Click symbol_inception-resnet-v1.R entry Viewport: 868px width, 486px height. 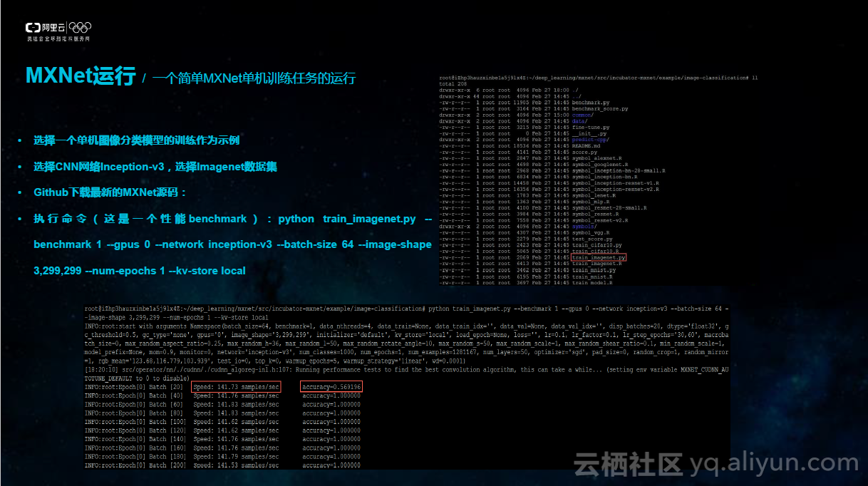tap(616, 183)
